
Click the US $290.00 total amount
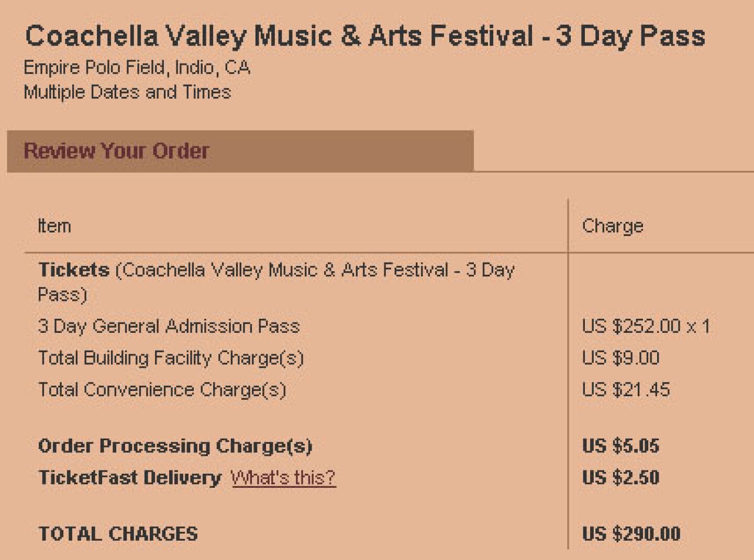[631, 534]
